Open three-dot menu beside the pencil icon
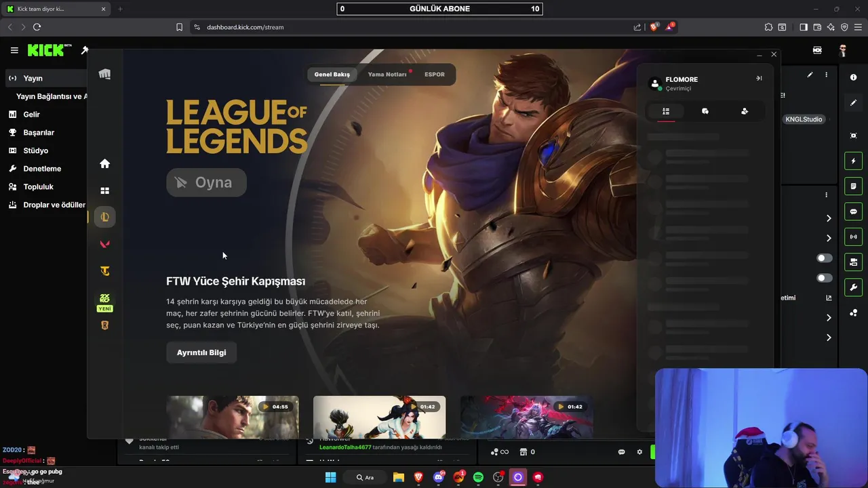Image resolution: width=868 pixels, height=488 pixels. click(x=826, y=75)
